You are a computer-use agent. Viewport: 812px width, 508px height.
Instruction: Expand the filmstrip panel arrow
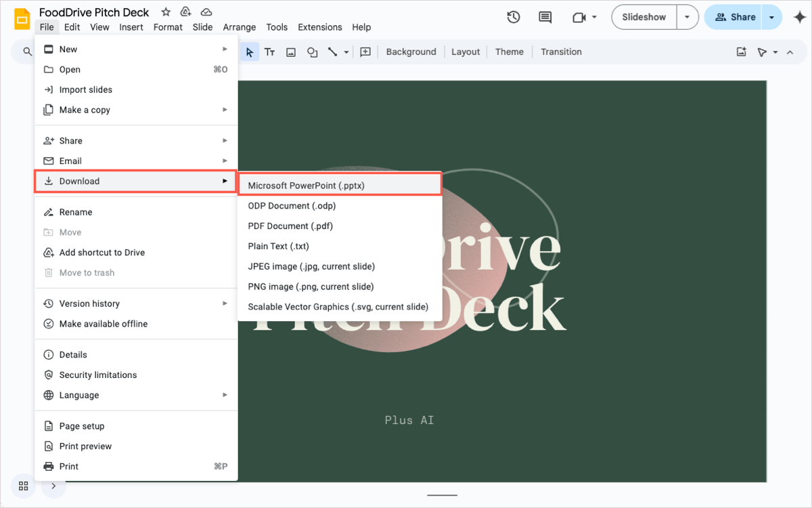click(x=53, y=486)
